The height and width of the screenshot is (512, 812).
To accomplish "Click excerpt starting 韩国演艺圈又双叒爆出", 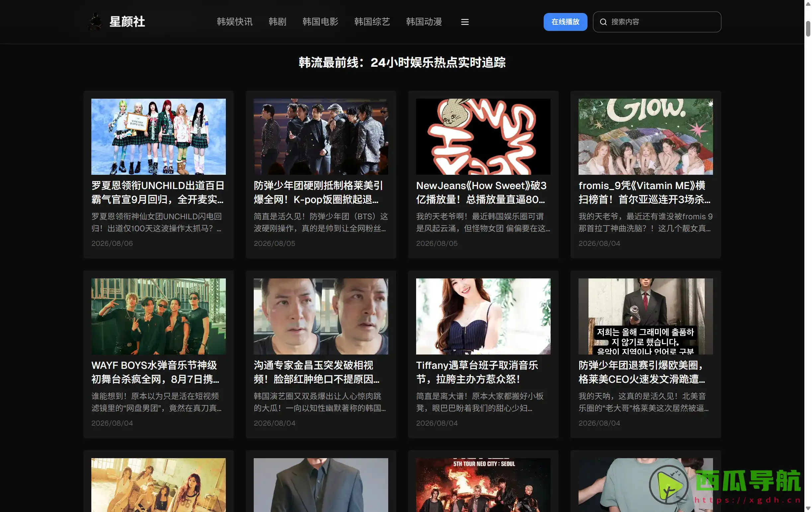I will pyautogui.click(x=320, y=402).
